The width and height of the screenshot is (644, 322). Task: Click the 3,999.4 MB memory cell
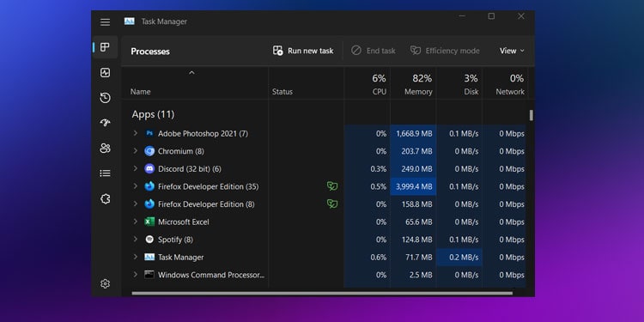(413, 186)
